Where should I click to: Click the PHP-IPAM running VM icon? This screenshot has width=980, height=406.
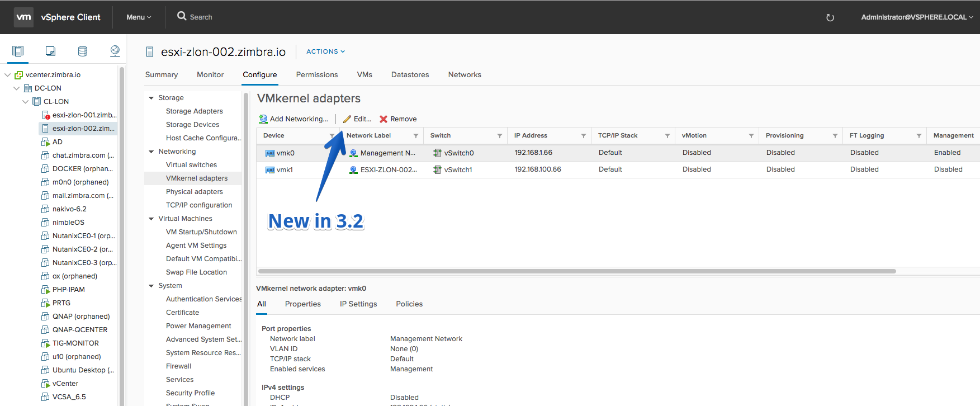pos(46,290)
